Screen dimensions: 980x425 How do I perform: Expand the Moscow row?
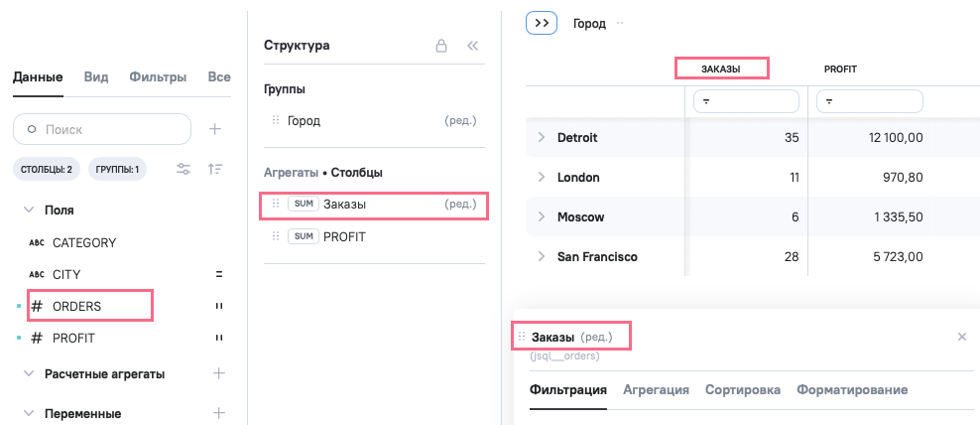coord(542,216)
